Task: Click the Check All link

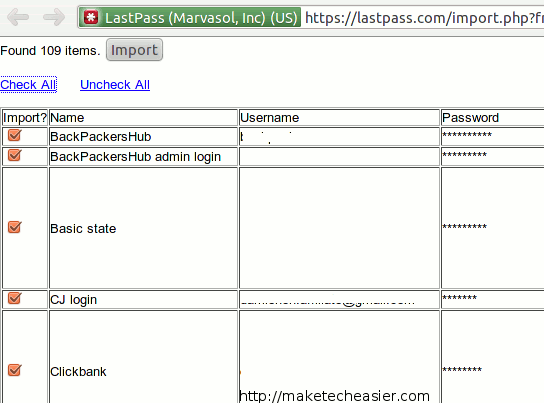Action: (x=28, y=85)
